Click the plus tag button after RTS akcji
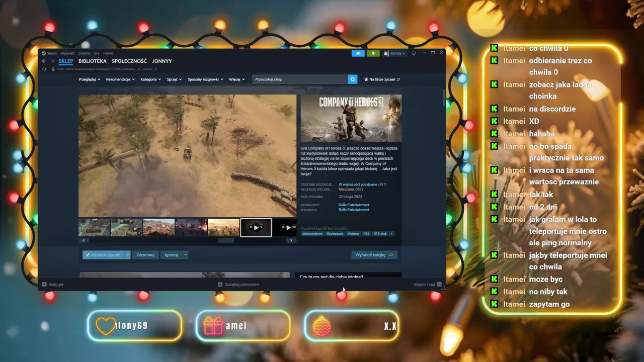Image resolution: width=644 pixels, height=362 pixels. coord(391,234)
